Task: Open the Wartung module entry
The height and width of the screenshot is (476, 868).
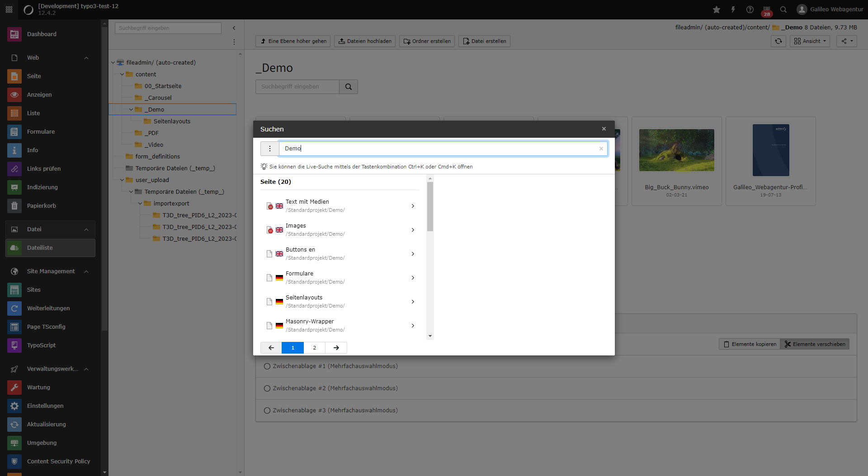Action: coord(39,387)
